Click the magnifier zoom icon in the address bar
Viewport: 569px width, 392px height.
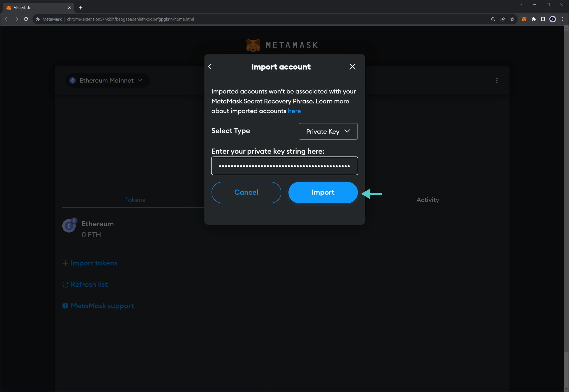493,19
